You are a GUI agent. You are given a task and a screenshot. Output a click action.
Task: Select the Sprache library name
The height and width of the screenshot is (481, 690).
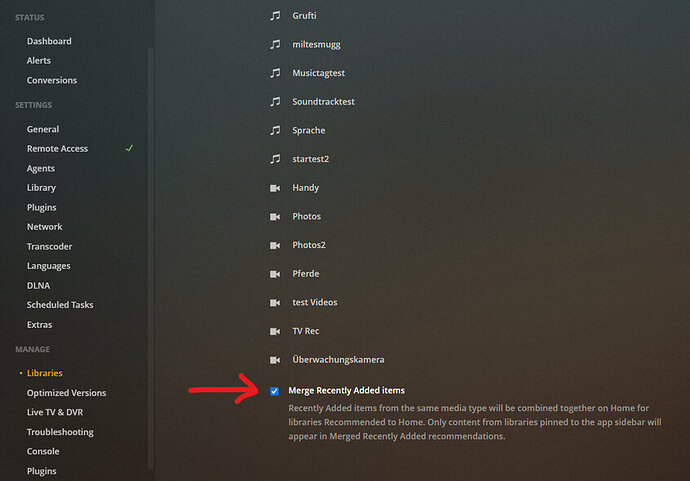pos(309,131)
